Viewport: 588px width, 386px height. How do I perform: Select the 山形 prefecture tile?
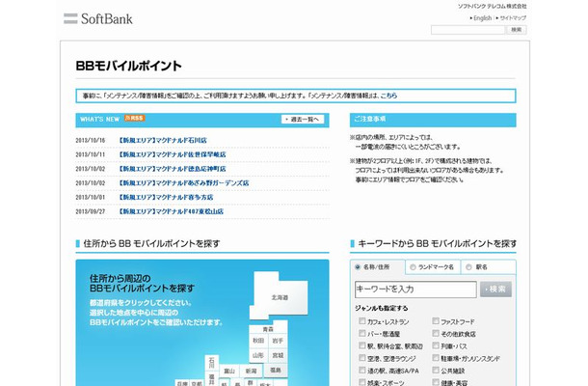tap(258, 355)
